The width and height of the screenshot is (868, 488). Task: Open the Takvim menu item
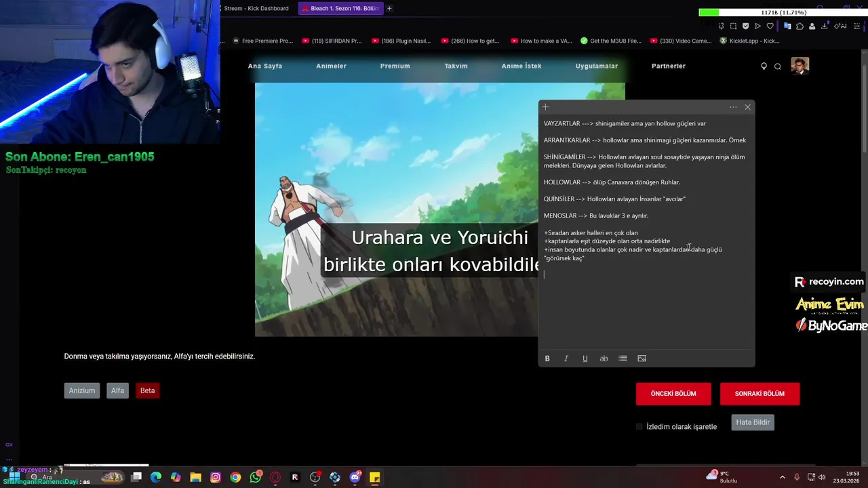[456, 66]
